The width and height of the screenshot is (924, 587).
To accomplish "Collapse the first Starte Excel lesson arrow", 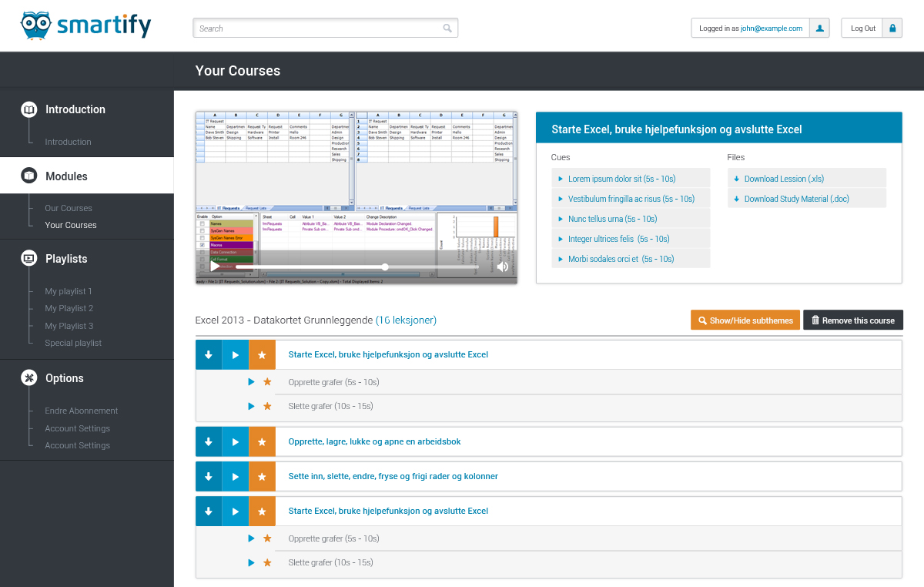I will 209,355.
